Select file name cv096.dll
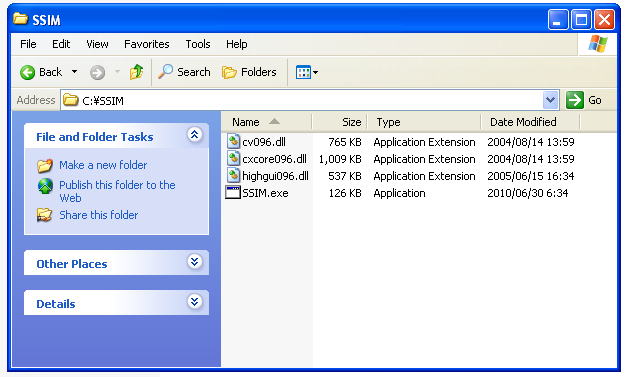The height and width of the screenshot is (377, 626). [264, 142]
